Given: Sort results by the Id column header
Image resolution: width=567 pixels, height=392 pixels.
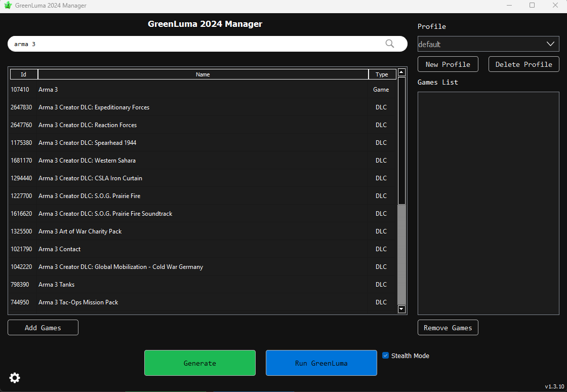Looking at the screenshot, I should pos(24,74).
